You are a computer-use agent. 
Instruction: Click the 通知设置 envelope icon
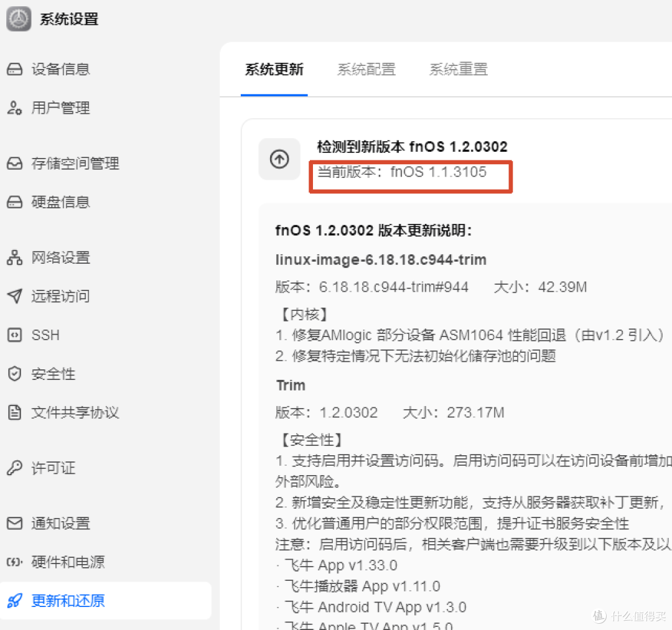[x=14, y=524]
